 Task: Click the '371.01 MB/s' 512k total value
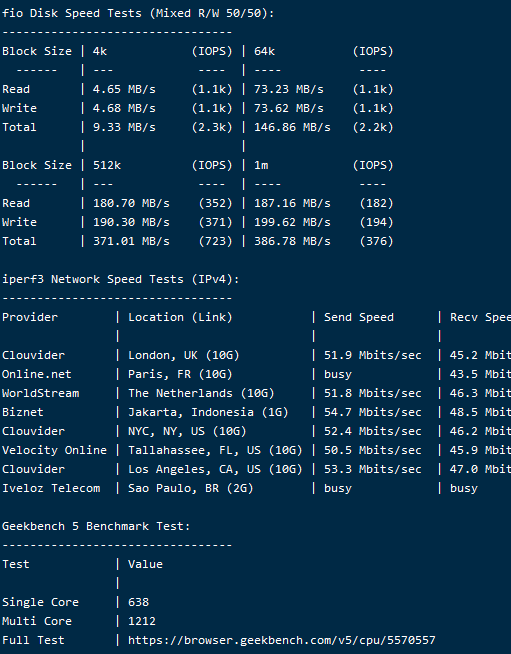(131, 241)
